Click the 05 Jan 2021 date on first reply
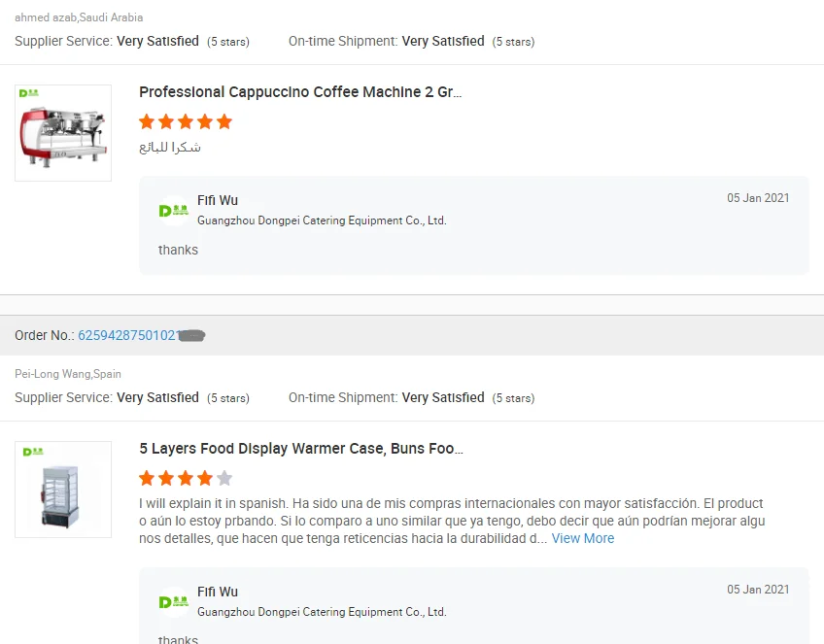Screen dimensions: 824x644 (758, 198)
